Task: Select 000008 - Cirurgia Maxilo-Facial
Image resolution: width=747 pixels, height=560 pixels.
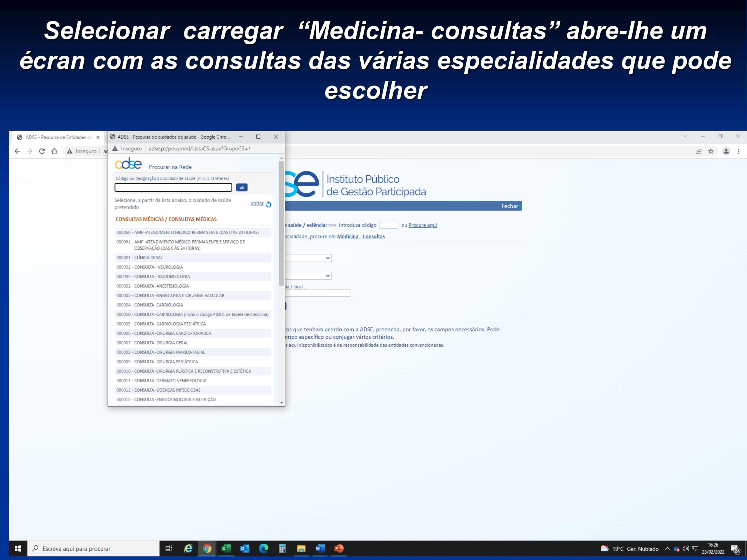Action: click(x=193, y=352)
